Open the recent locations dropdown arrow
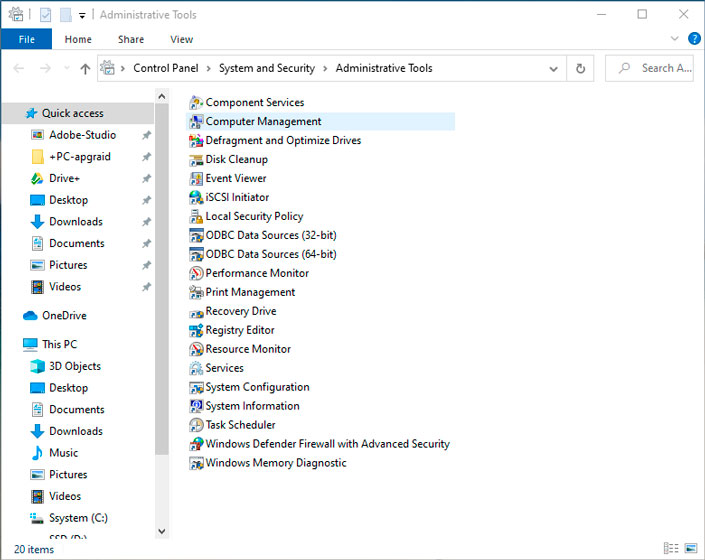Screen dimensions: 705x560 [x=67, y=68]
